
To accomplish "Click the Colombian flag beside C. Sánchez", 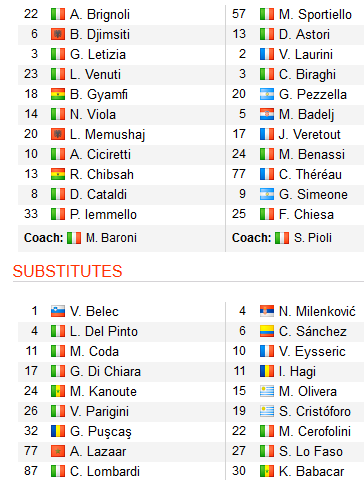I will [x=267, y=331].
